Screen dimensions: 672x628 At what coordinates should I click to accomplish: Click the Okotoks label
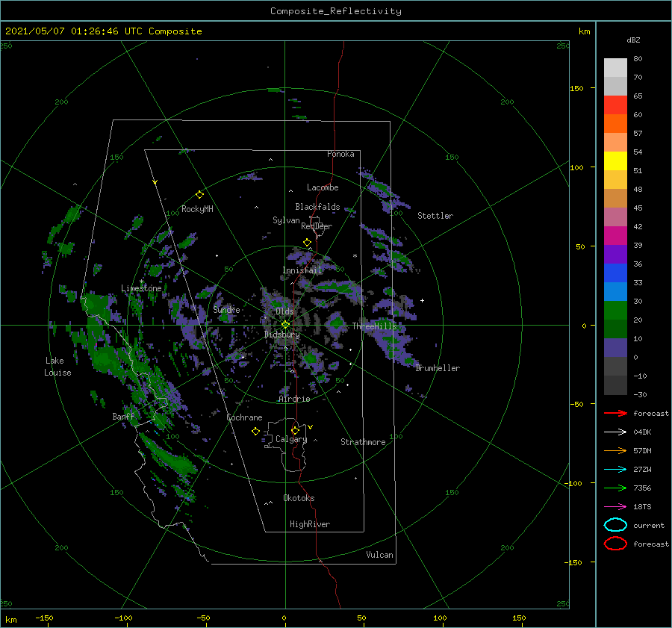point(299,498)
